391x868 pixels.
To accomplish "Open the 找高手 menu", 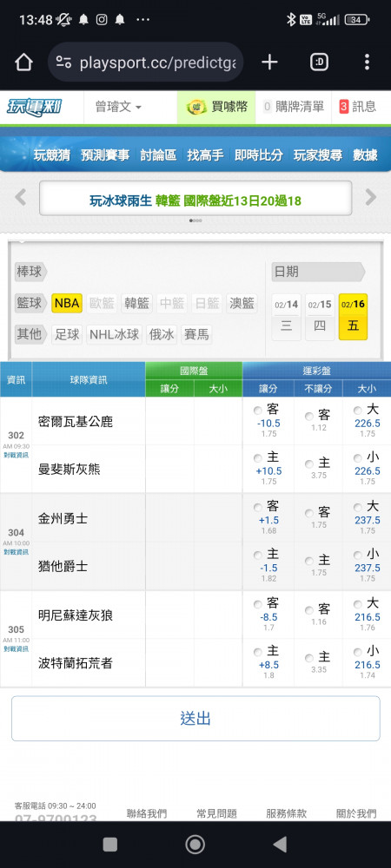I will (205, 155).
